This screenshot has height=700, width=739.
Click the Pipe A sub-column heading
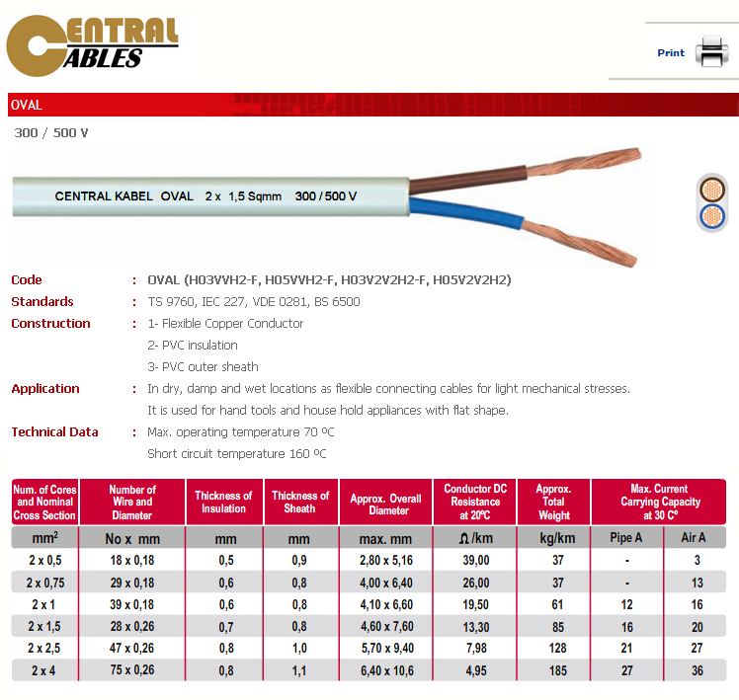(625, 538)
